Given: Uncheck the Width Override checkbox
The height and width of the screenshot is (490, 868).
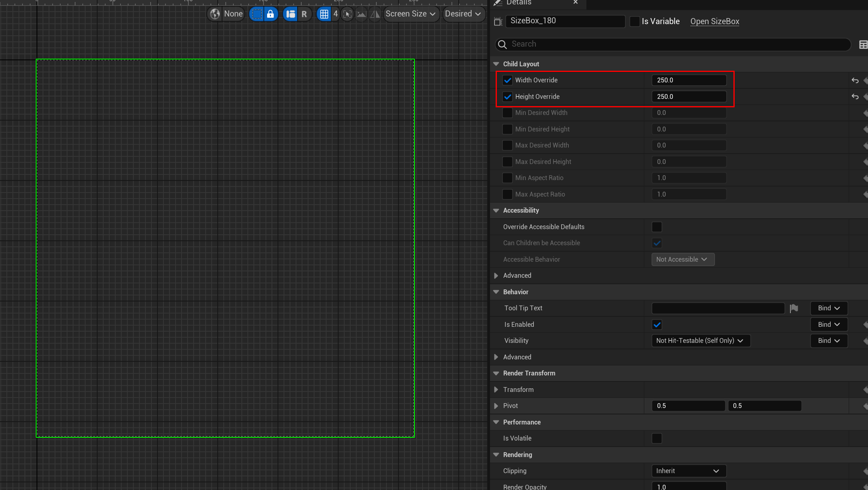Looking at the screenshot, I should tap(508, 80).
